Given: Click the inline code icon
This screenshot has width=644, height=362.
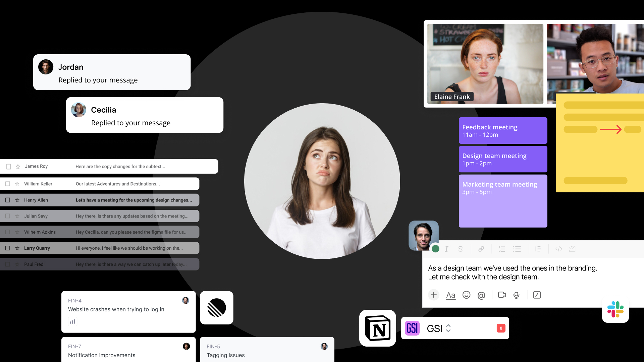Looking at the screenshot, I should pyautogui.click(x=559, y=249).
